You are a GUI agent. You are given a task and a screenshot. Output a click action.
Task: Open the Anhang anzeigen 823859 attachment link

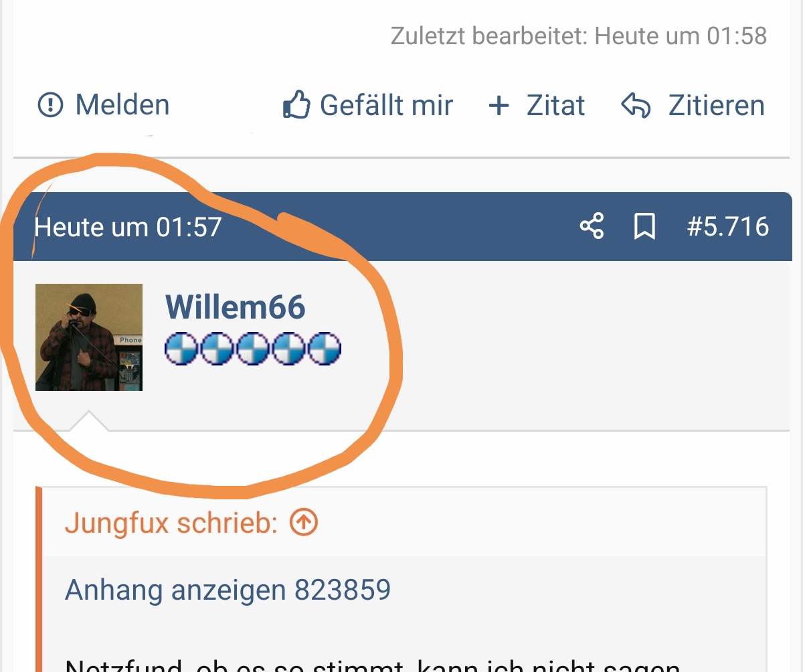coord(228,590)
